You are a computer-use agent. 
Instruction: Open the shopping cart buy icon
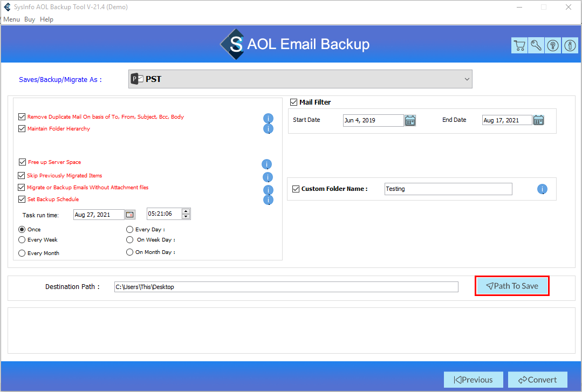[x=519, y=46]
